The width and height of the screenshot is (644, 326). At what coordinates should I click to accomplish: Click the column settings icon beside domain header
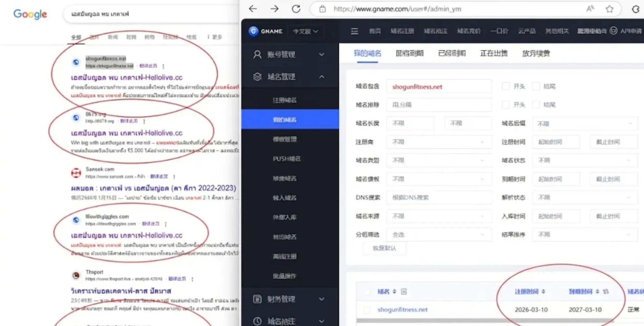click(404, 291)
